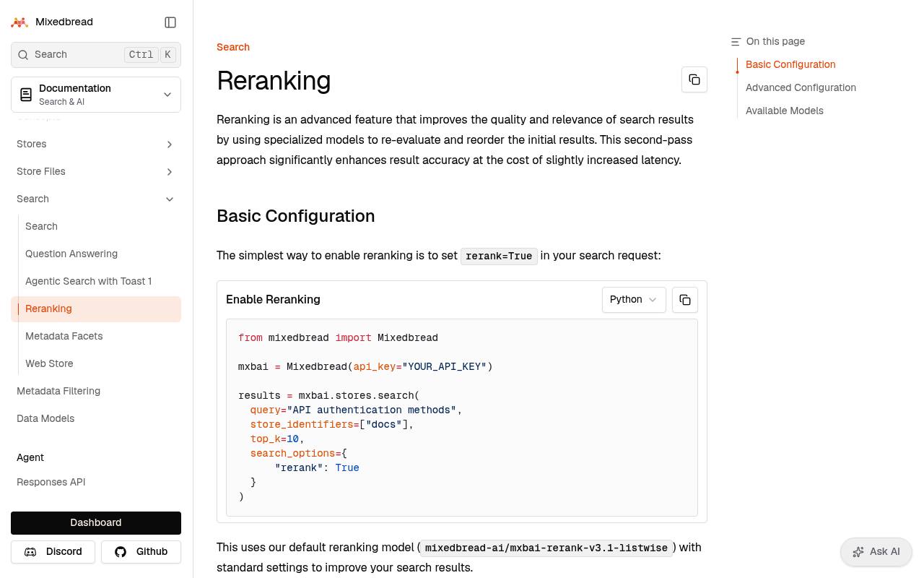Click the Agent sidebar section heading
Image resolution: width=924 pixels, height=578 pixels.
[x=30, y=458]
